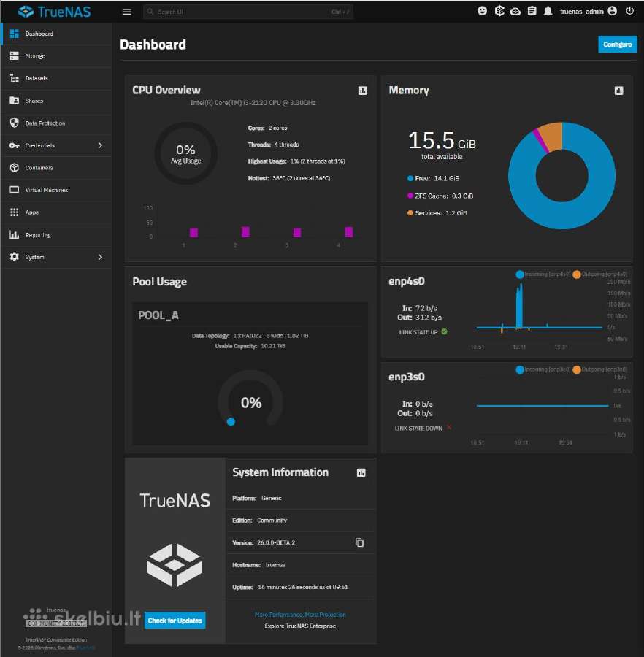Copy the version string icon

(359, 542)
